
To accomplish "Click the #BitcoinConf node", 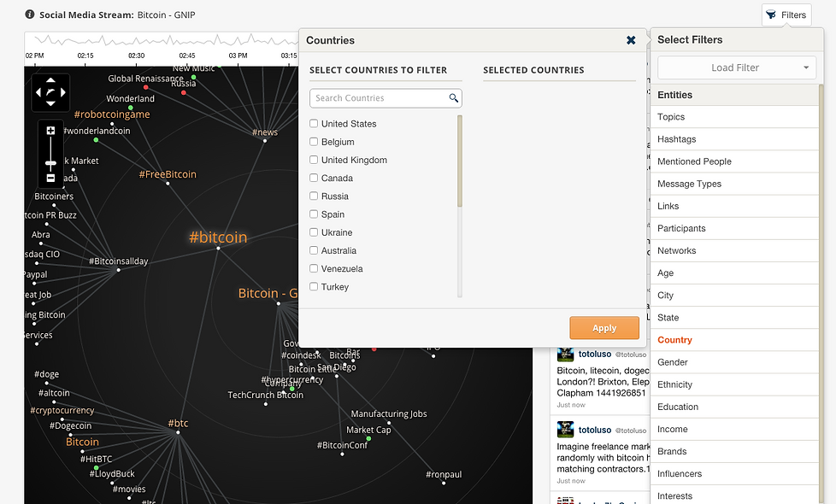I will point(342,445).
